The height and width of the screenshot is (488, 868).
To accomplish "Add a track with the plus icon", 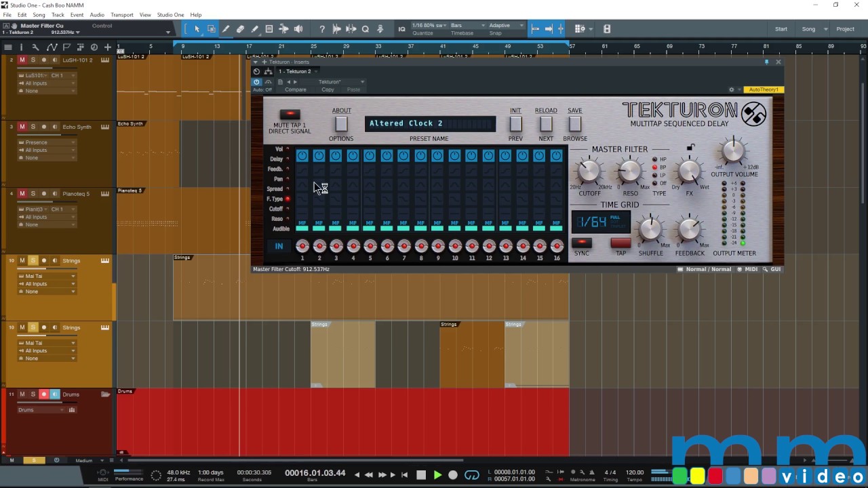I will click(x=107, y=47).
